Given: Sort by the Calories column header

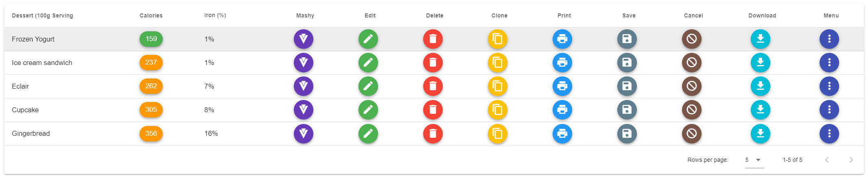Looking at the screenshot, I should pos(151,15).
